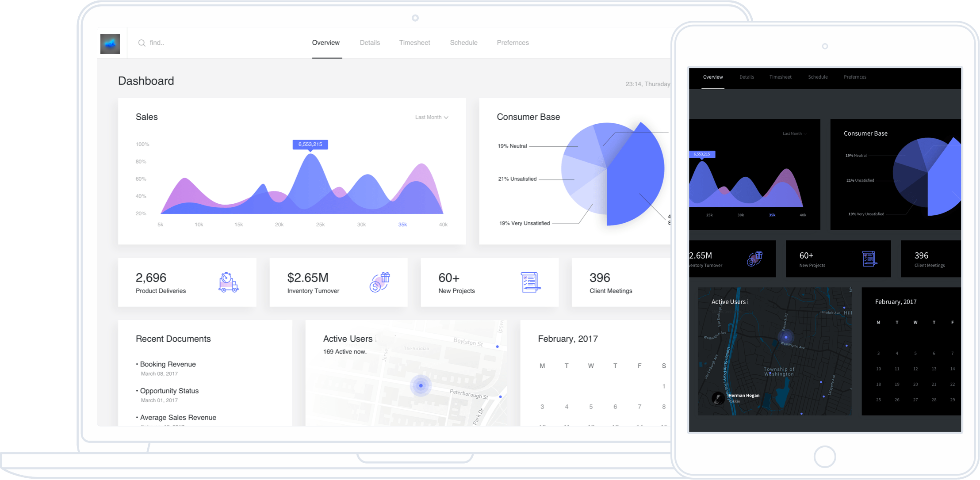This screenshot has width=980, height=480.
Task: Click into the find search field
Action: click(212, 43)
